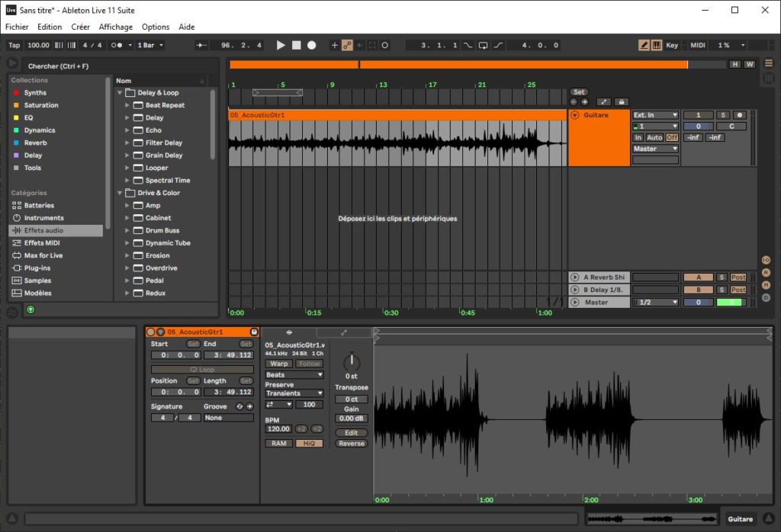The image size is (781, 532).
Task: Click the Reverse button in the clip panel
Action: coord(351,443)
